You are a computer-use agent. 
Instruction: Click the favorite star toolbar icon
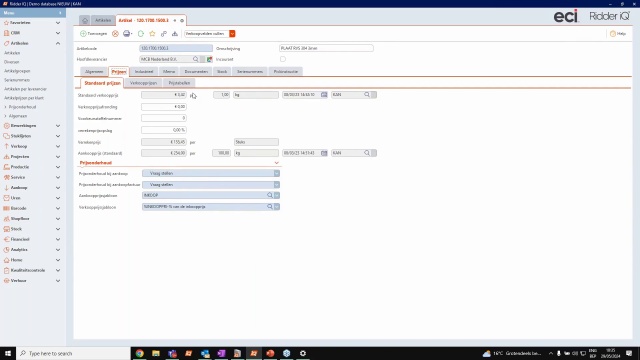(x=152, y=34)
